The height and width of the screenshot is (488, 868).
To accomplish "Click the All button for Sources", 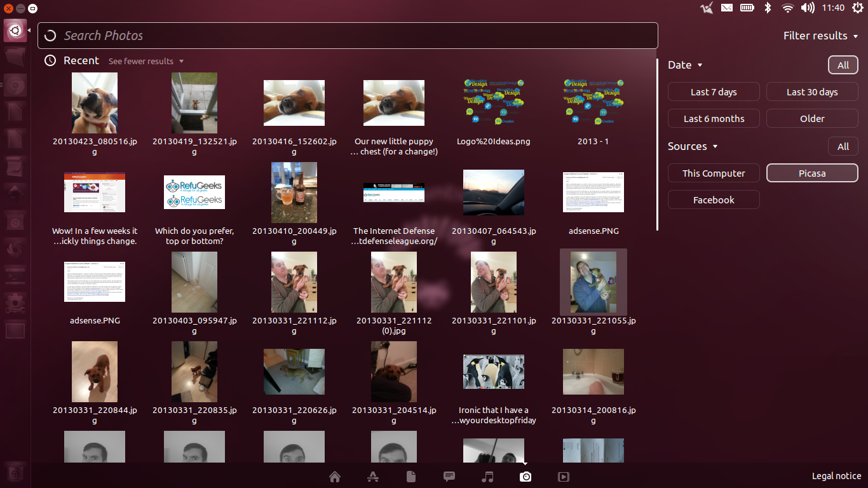I will coord(843,147).
